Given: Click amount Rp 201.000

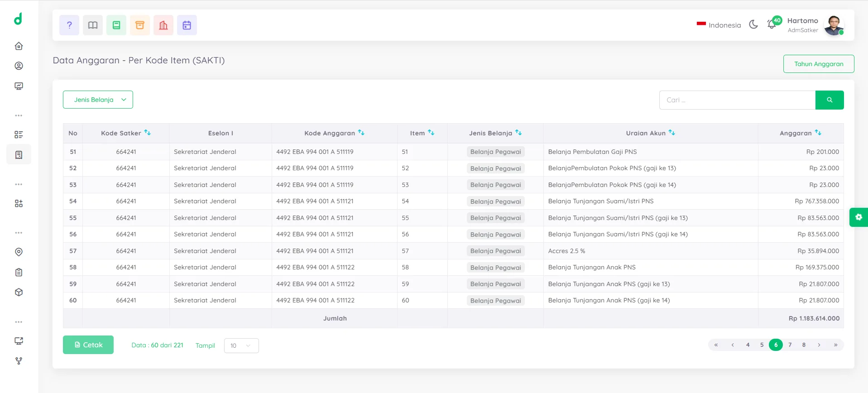Looking at the screenshot, I should point(822,152).
